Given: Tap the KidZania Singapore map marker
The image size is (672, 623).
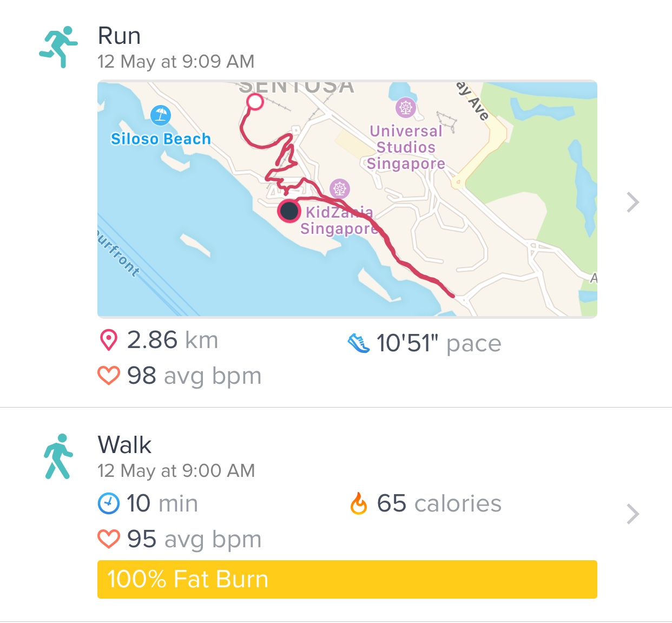Looking at the screenshot, I should (x=339, y=189).
